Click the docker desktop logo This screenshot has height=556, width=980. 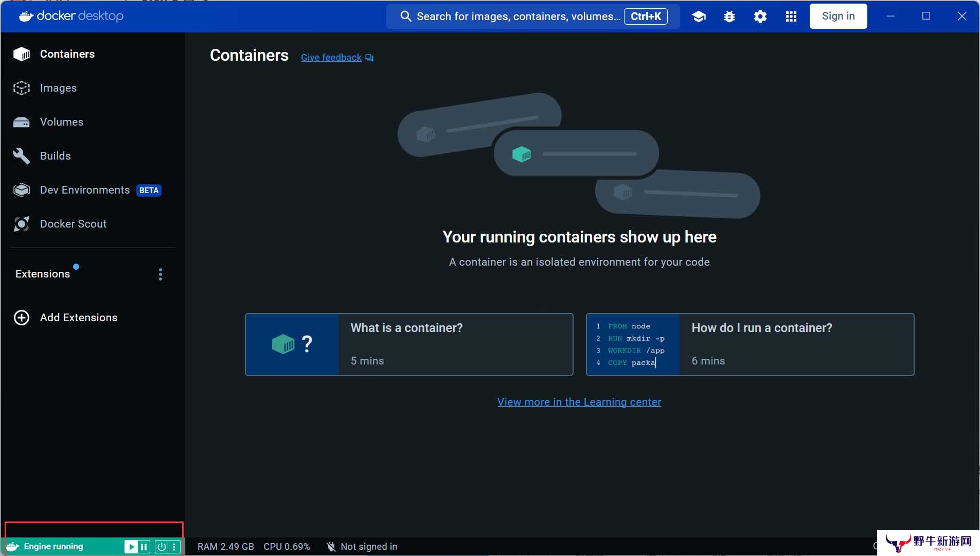[72, 16]
